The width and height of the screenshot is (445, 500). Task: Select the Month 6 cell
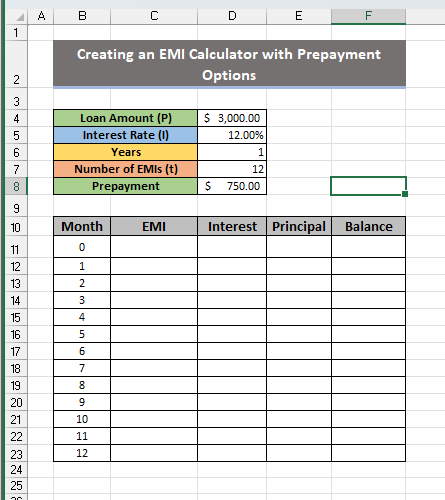pos(82,351)
